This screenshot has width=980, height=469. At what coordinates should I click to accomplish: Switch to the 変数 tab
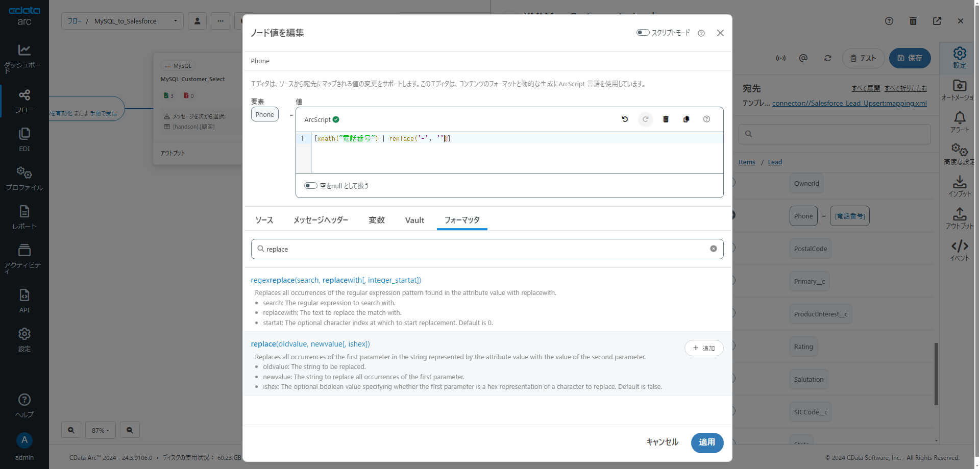(x=377, y=220)
